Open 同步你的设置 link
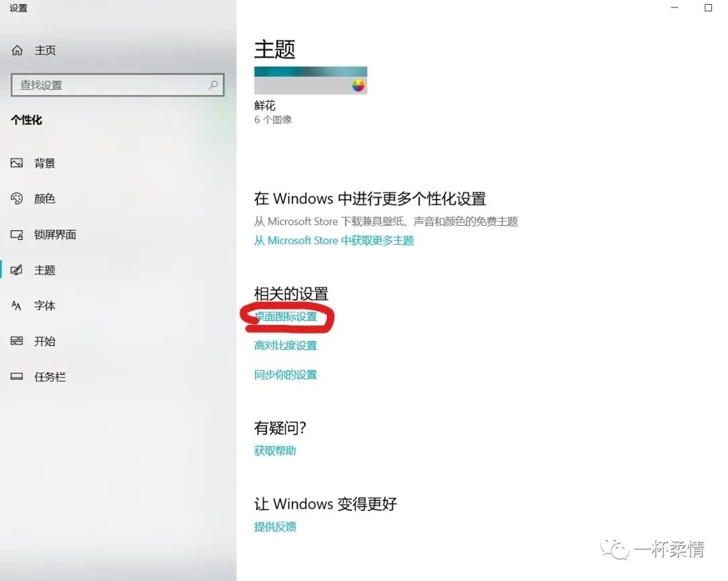This screenshot has width=728, height=581. tap(286, 375)
